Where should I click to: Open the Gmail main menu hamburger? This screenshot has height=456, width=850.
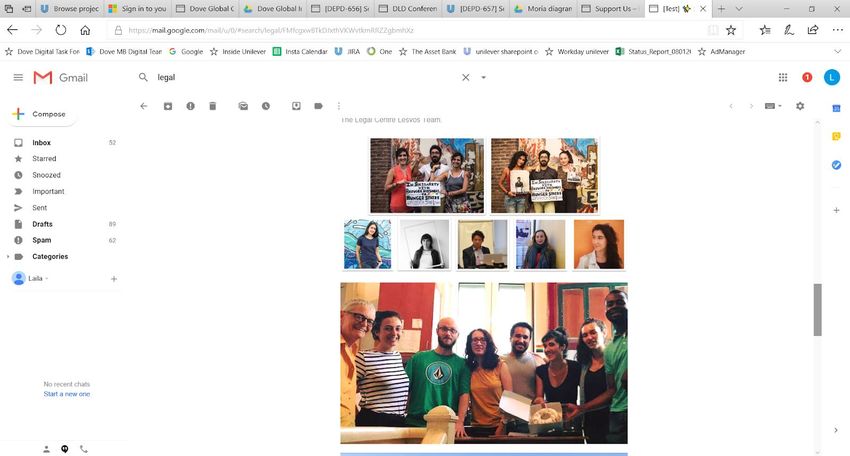click(18, 78)
